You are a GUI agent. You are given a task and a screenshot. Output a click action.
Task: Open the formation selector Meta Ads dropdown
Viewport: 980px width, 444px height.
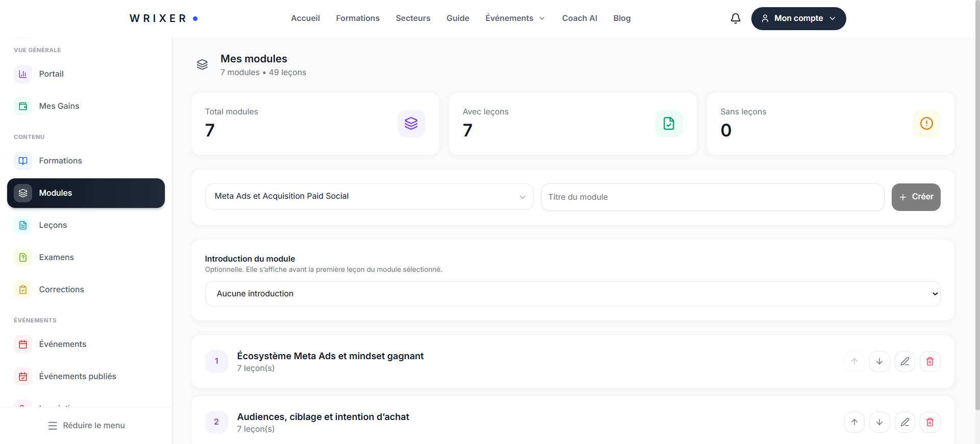coord(369,196)
